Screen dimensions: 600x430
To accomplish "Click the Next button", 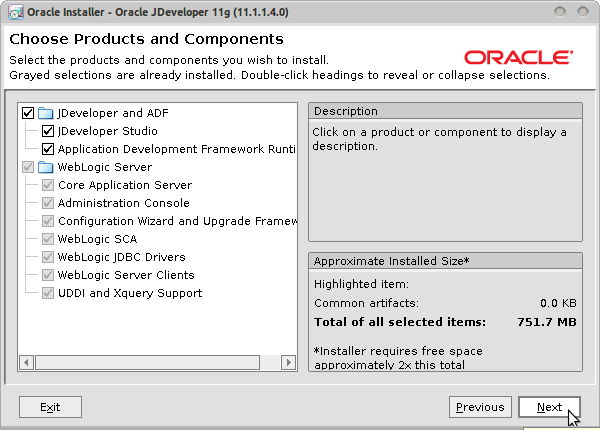I will point(549,407).
